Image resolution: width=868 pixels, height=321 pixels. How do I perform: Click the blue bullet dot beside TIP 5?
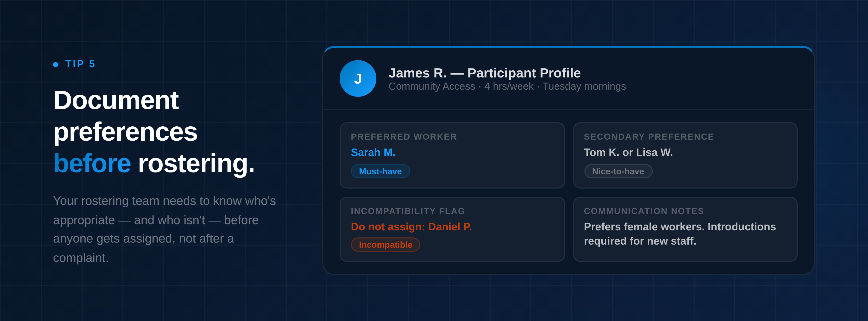tap(56, 65)
